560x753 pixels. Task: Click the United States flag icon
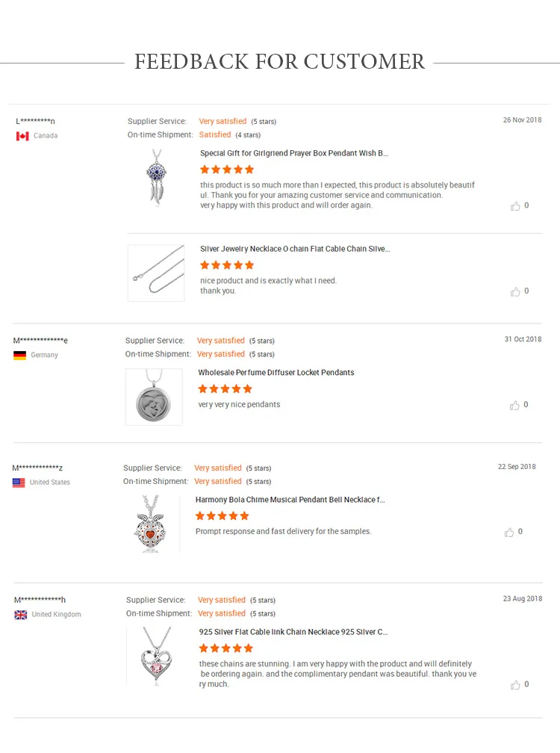click(19, 483)
